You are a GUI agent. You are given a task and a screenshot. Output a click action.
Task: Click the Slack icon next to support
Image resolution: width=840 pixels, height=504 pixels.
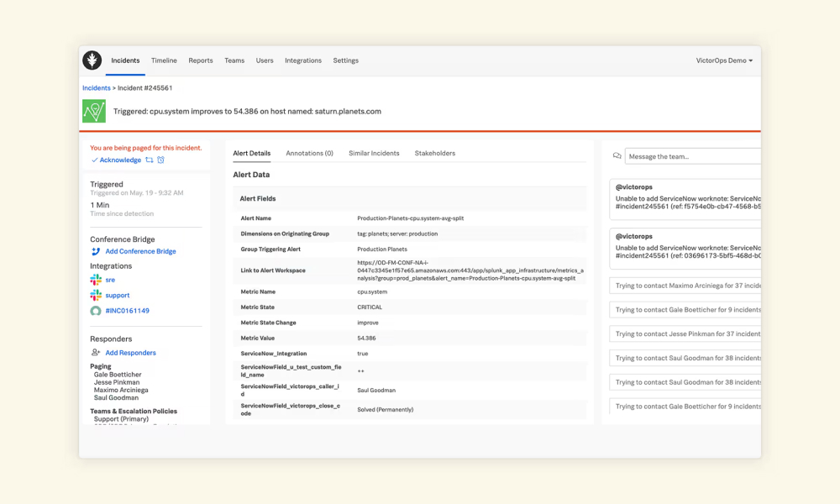coord(96,295)
